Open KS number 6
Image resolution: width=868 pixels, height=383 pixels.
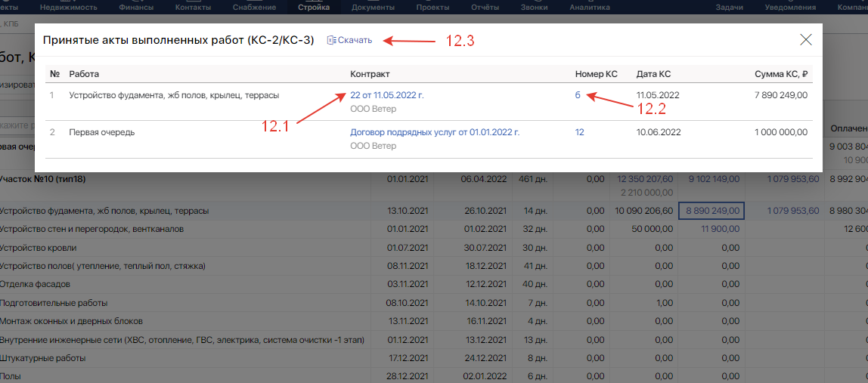pos(578,95)
